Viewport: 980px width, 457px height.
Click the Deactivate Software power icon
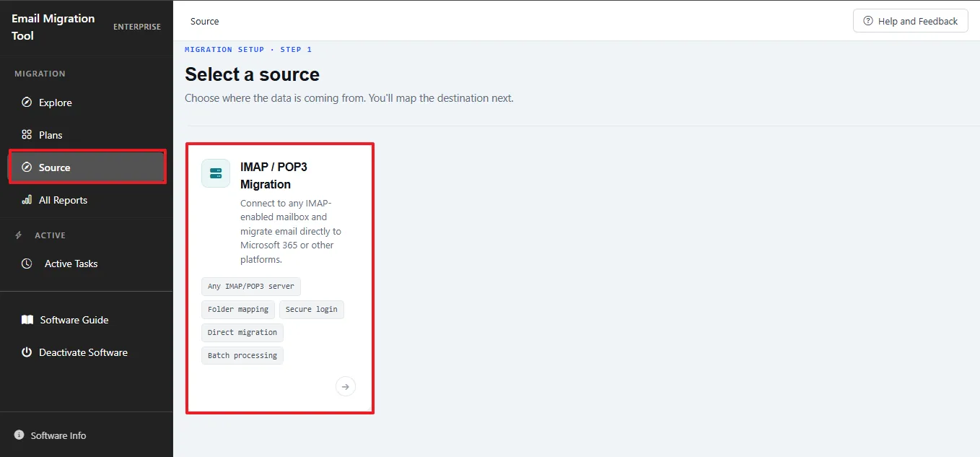point(27,352)
